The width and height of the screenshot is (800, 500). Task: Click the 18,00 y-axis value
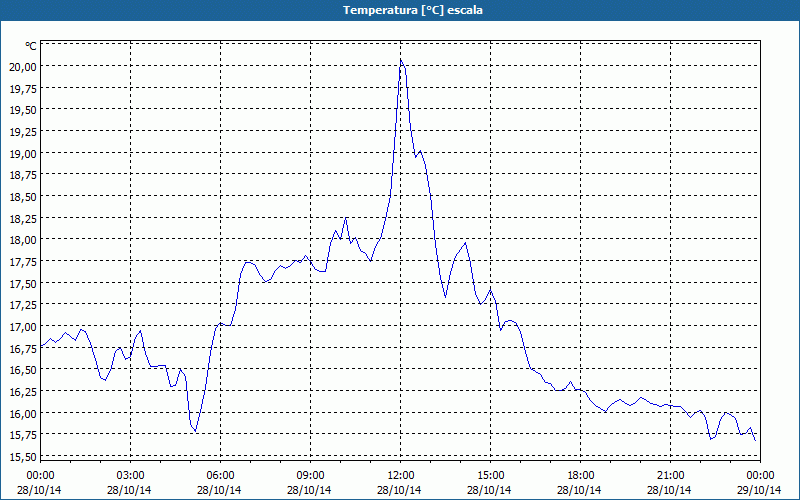[x=23, y=240]
